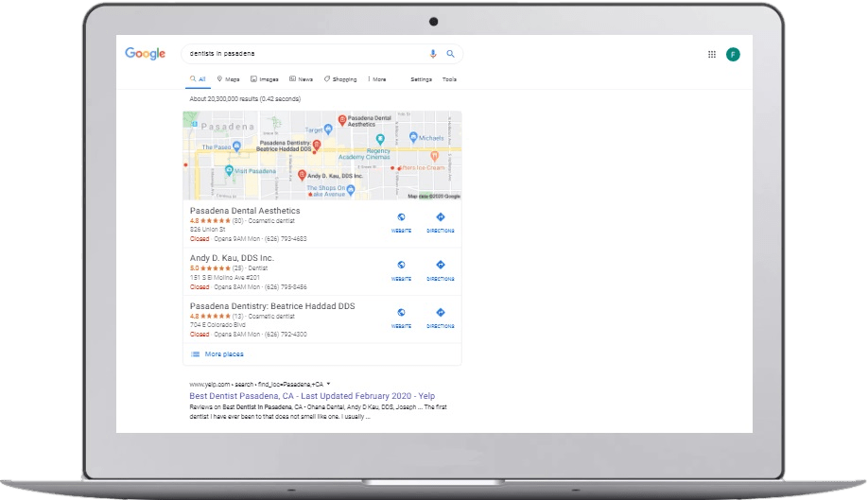Screen dimensions: 868x500
Task: Click the Pasadena Dentistry Beatrice Haddad map pin
Action: click(317, 145)
